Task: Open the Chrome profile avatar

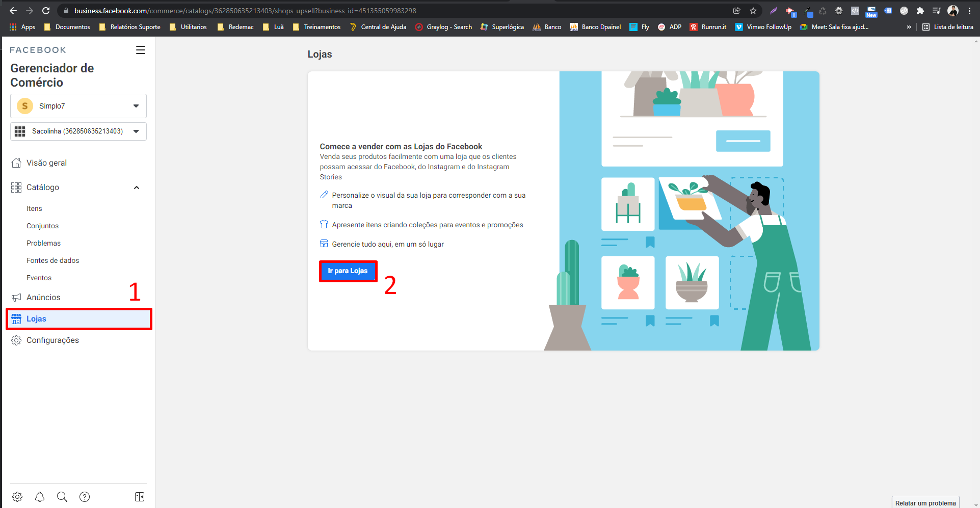Action: [953, 11]
